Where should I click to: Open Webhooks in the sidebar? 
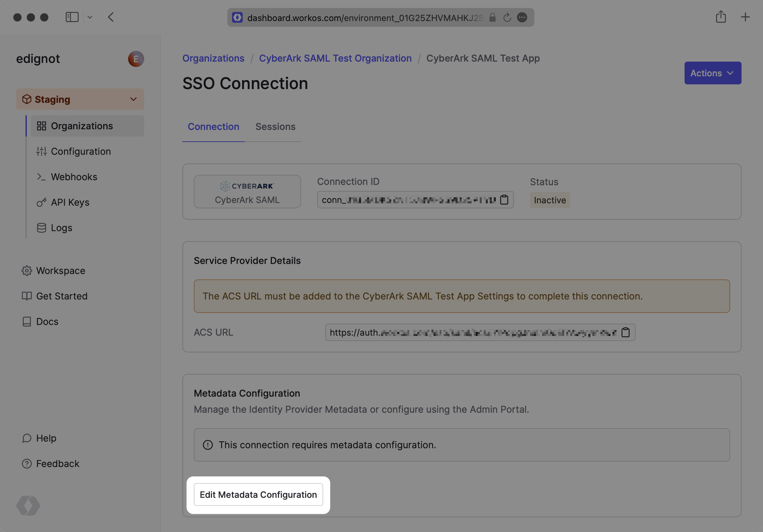74,177
